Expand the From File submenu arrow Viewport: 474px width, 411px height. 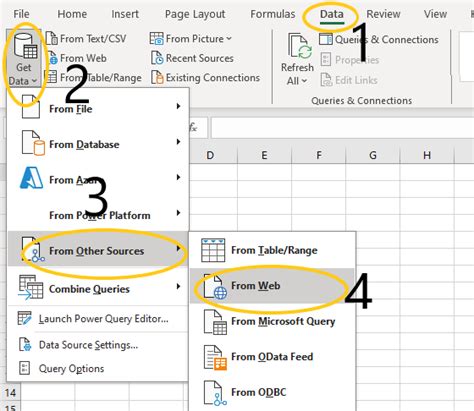(x=178, y=106)
